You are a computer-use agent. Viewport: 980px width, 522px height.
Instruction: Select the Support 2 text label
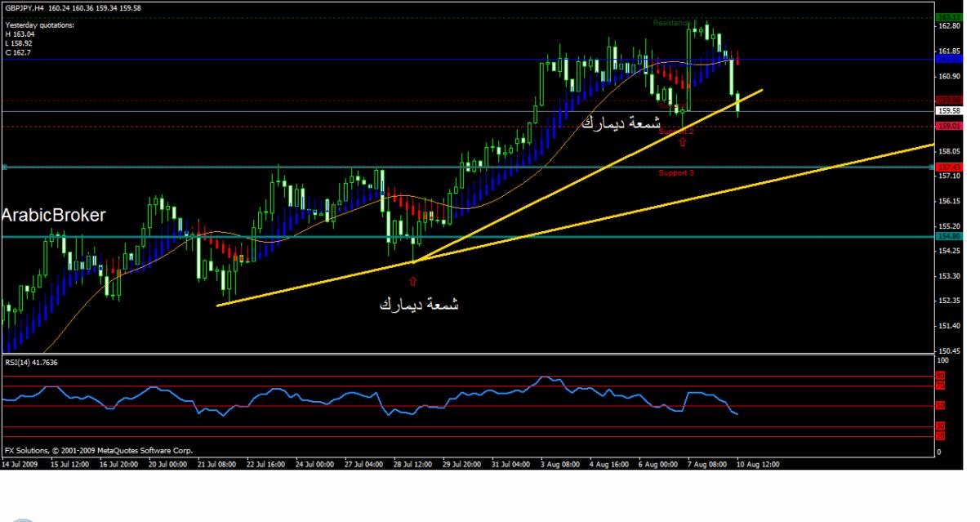(x=676, y=132)
